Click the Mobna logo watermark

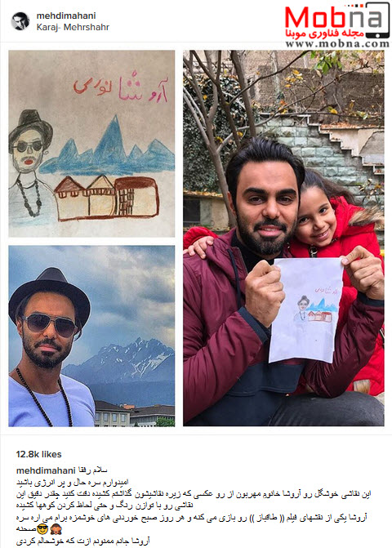(337, 25)
